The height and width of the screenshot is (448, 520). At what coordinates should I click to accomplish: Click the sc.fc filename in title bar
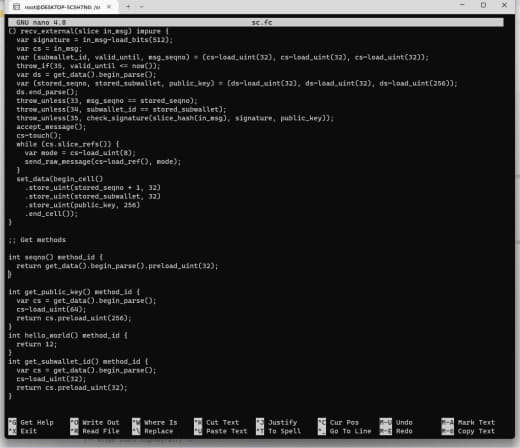[x=262, y=22]
